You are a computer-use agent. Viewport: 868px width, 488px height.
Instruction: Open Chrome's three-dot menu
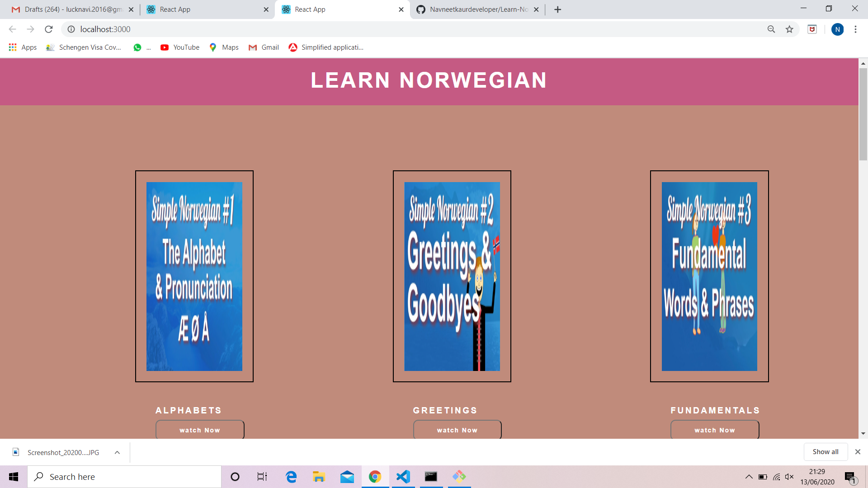855,29
